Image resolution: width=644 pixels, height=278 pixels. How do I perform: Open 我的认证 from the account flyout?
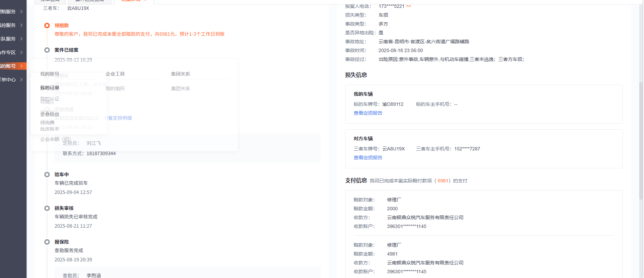[50, 99]
